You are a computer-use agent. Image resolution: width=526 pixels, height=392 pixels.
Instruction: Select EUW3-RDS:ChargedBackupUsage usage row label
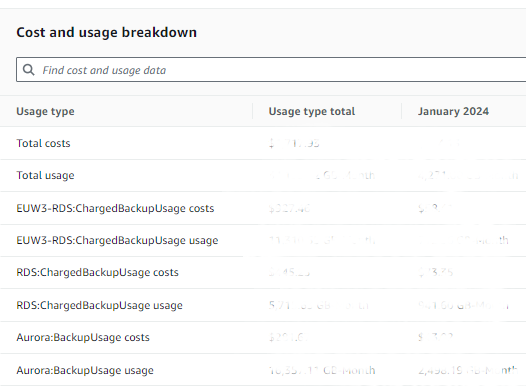(x=117, y=240)
